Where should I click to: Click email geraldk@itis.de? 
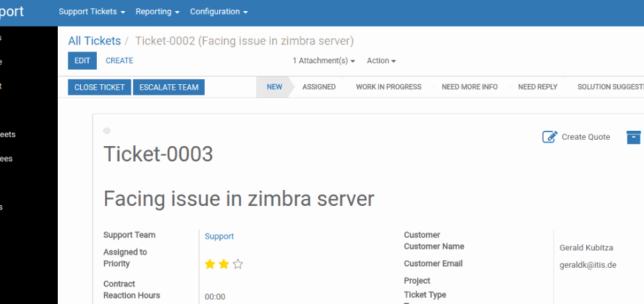(588, 265)
